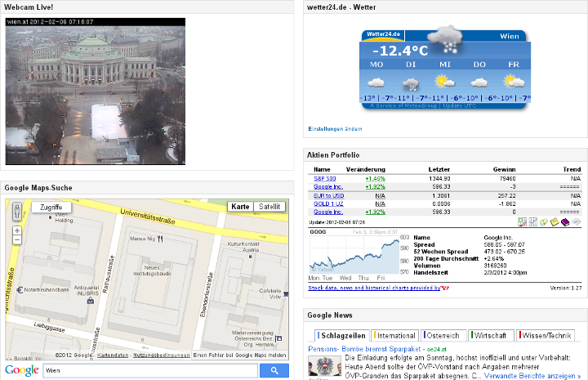Screen dimensions: 588x380
Task: Click Einstellungen ändern link
Action: click(336, 128)
